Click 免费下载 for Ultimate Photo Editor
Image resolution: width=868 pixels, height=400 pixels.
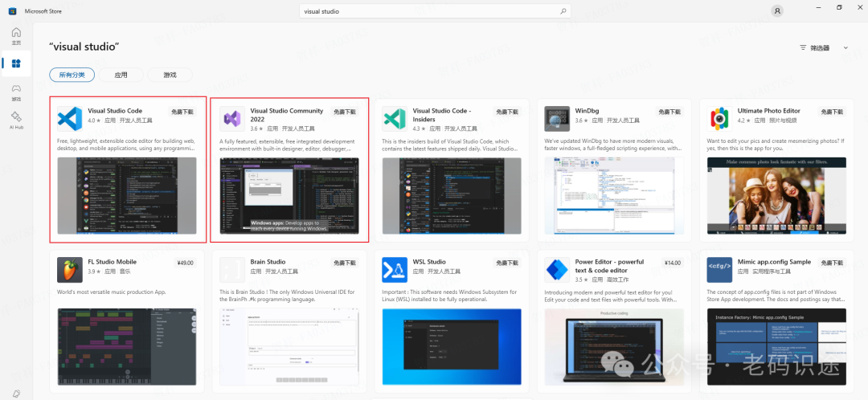[832, 112]
